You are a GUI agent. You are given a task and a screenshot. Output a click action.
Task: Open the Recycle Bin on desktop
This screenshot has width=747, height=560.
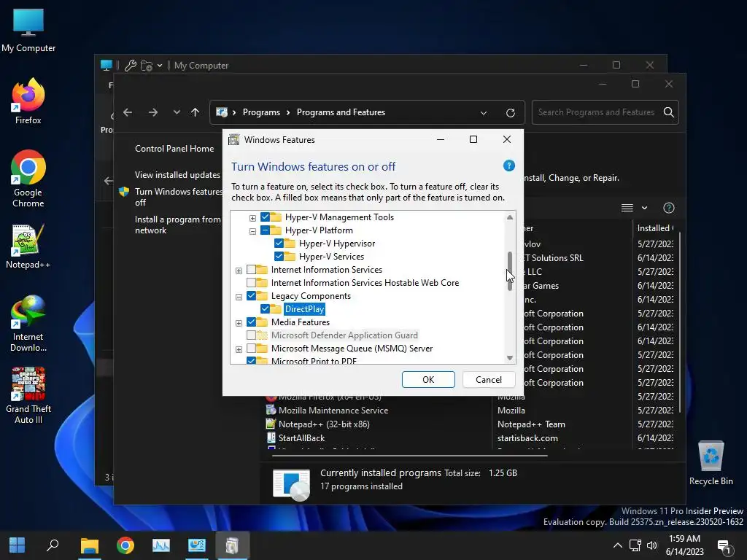click(711, 462)
